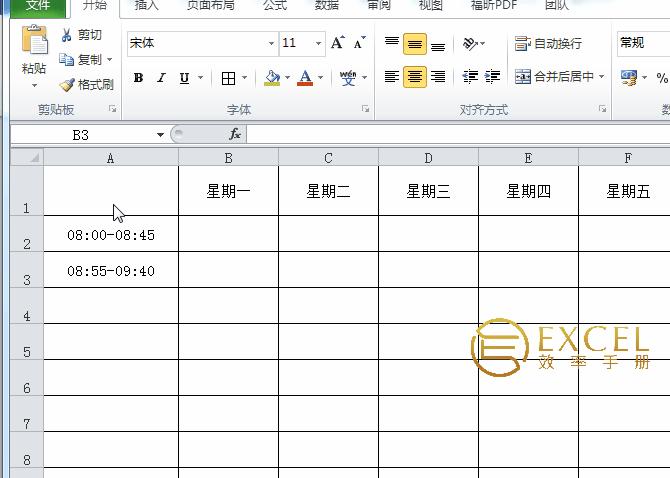This screenshot has height=478, width=670.
Task: Click the increase font size icon
Action: coord(338,43)
